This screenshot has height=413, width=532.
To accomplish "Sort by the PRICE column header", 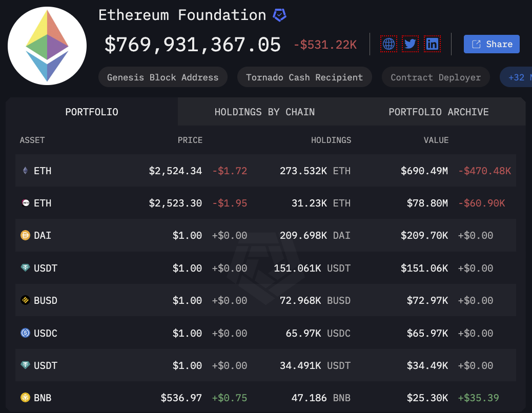I will pos(190,140).
